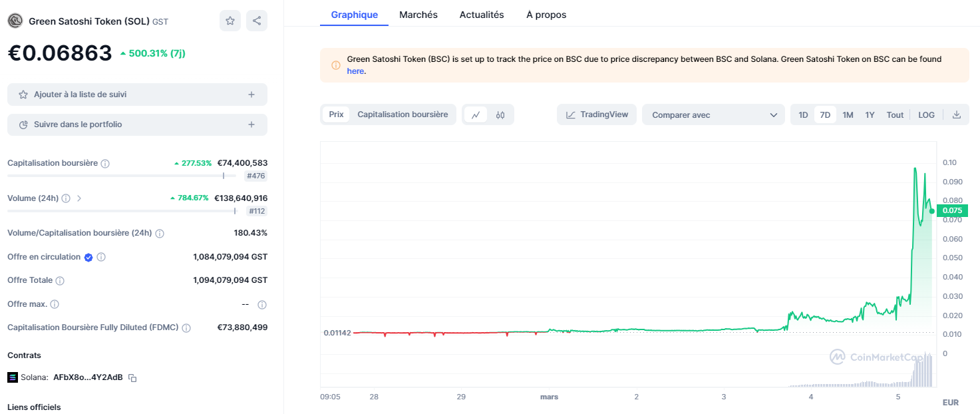Image resolution: width=980 pixels, height=414 pixels.
Task: Open the À propos tab
Action: click(x=546, y=15)
